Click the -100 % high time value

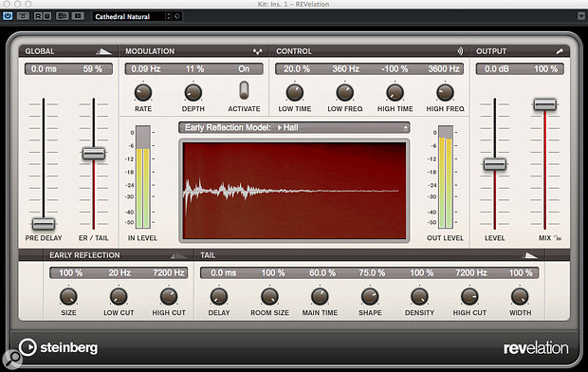click(x=395, y=69)
